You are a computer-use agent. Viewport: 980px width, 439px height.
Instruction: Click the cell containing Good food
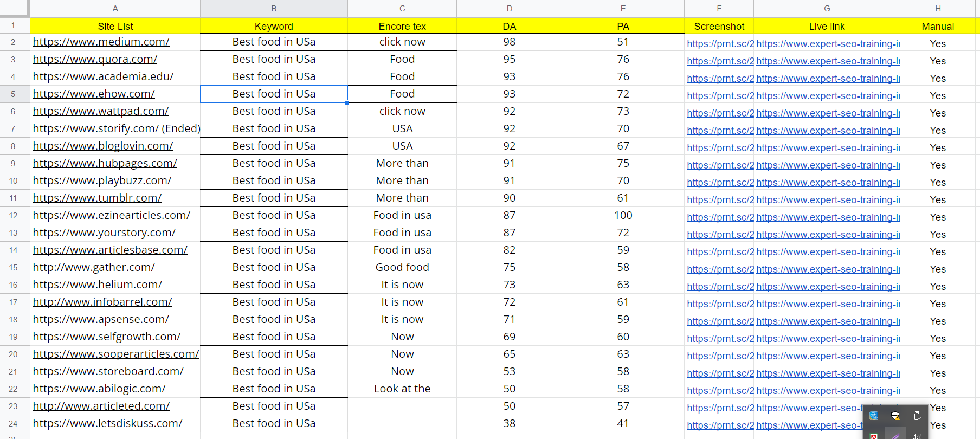(x=402, y=267)
